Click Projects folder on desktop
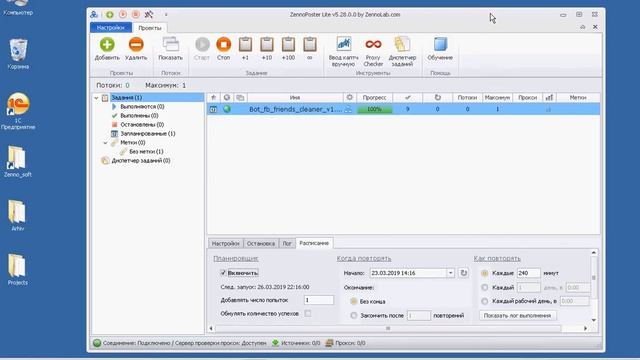640x360 pixels. click(18, 269)
